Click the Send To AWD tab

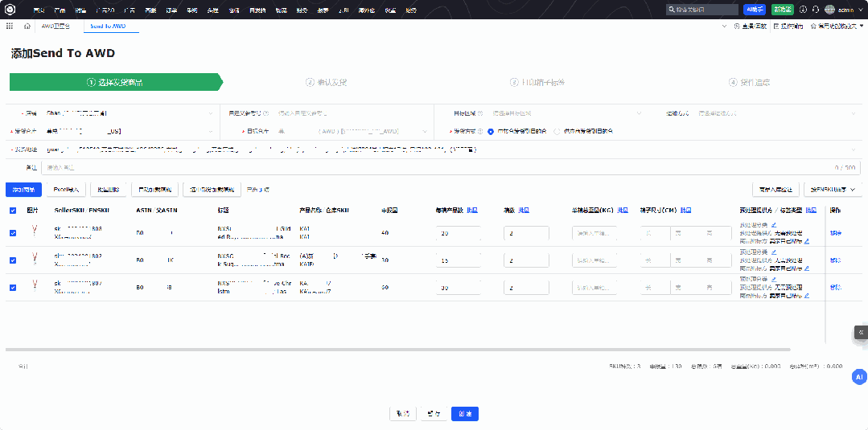tap(108, 27)
